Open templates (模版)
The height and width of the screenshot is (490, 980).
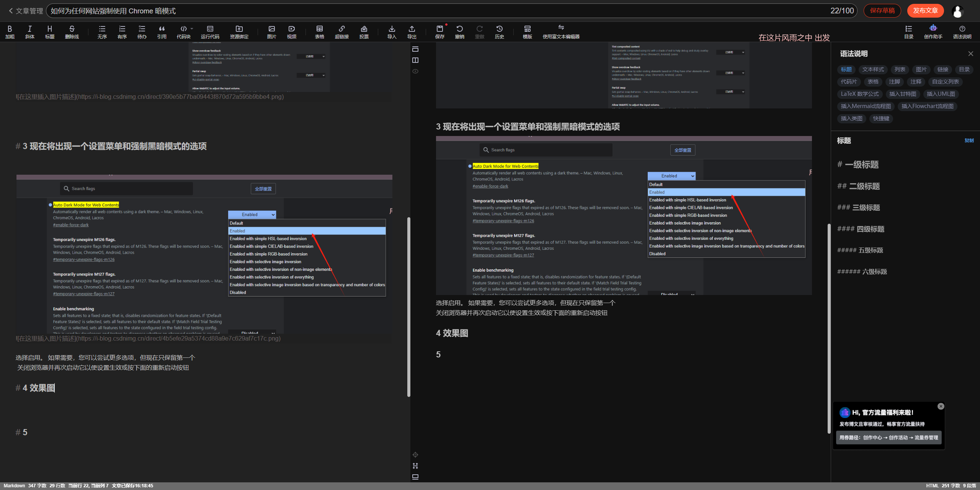pos(528,32)
